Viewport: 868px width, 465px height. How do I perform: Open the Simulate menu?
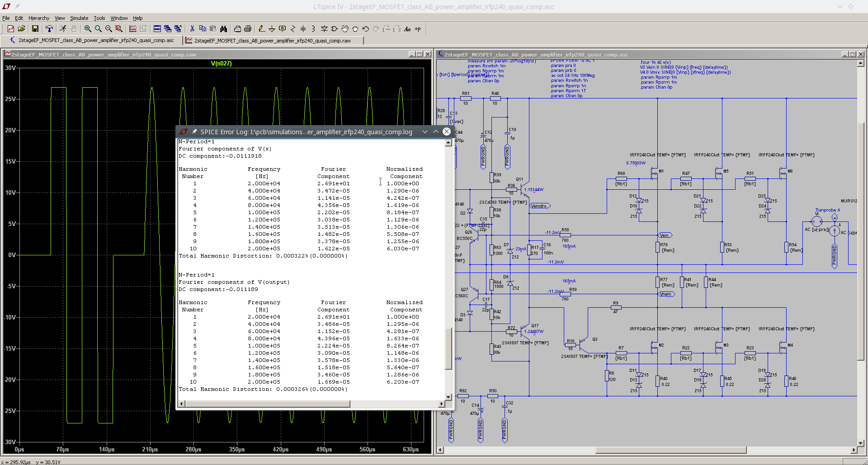click(x=79, y=18)
